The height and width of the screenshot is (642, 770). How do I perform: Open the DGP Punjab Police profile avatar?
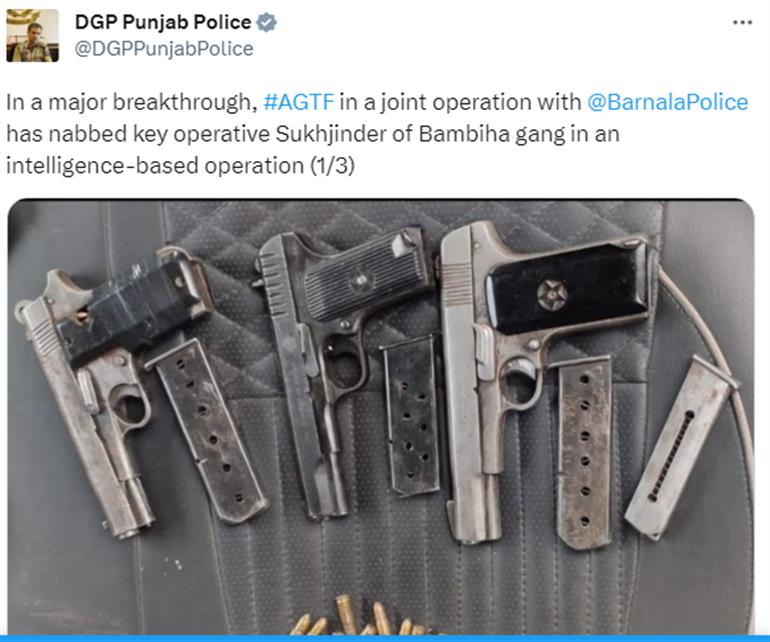pyautogui.click(x=32, y=35)
